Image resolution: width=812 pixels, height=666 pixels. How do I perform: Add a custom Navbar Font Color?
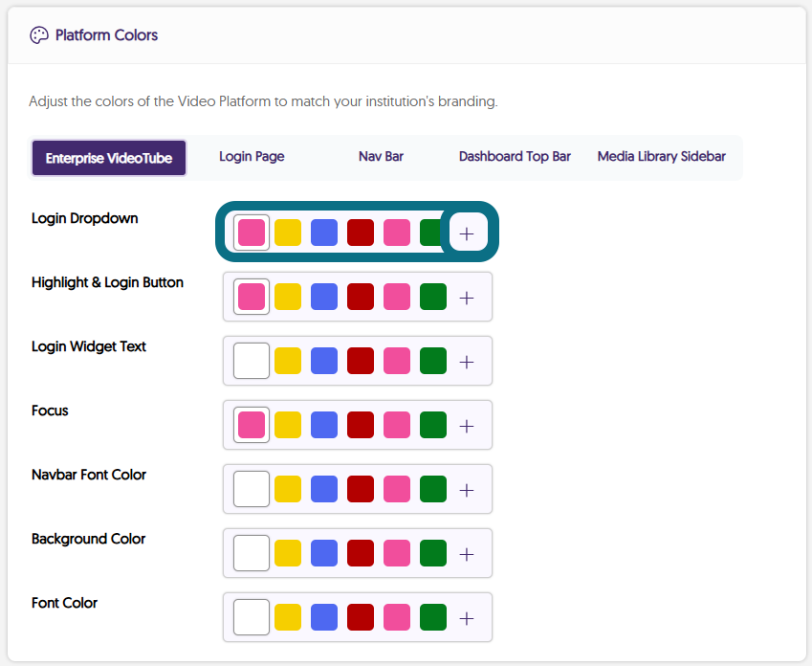[467, 490]
